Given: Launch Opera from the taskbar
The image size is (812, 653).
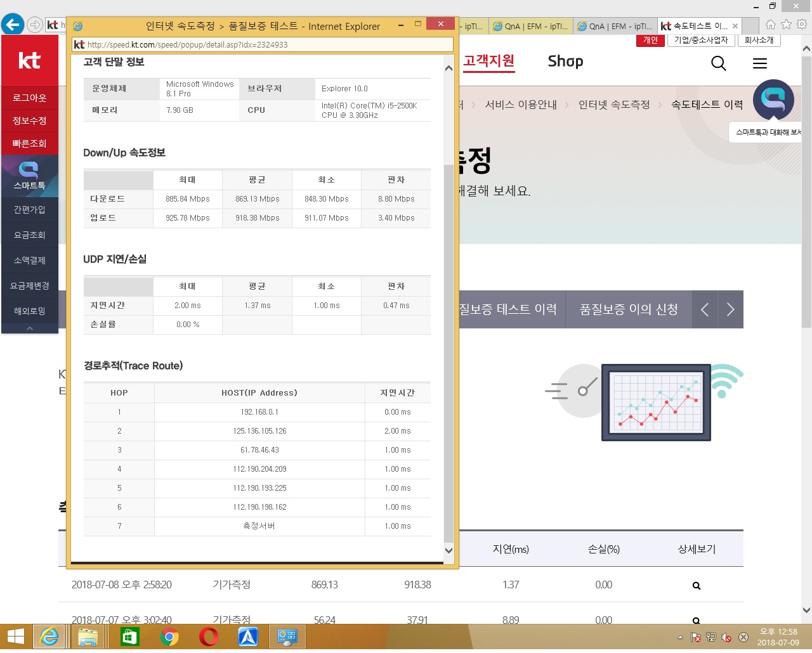Looking at the screenshot, I should [x=208, y=637].
